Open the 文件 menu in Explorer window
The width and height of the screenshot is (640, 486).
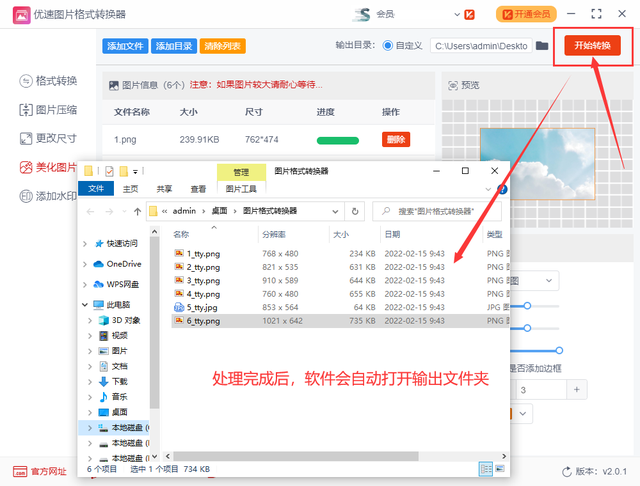click(96, 189)
